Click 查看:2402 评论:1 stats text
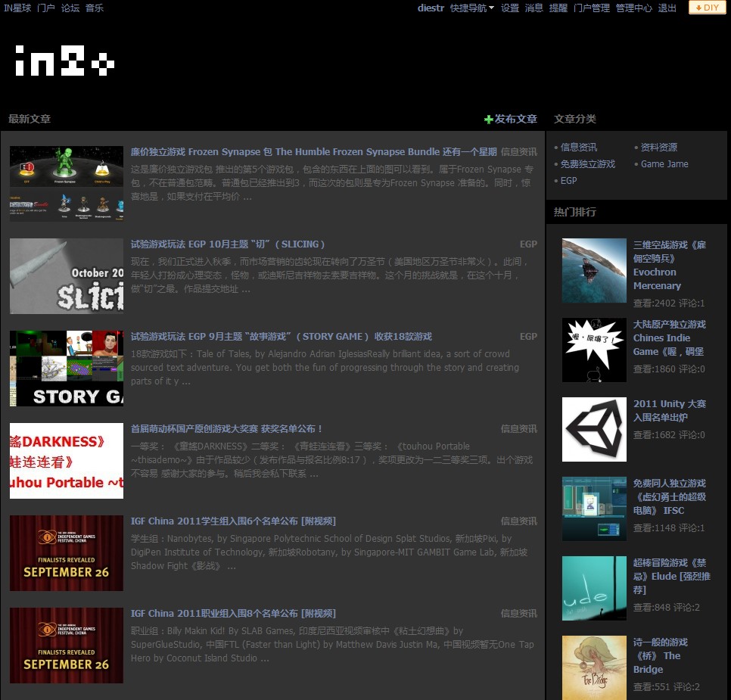 669,303
